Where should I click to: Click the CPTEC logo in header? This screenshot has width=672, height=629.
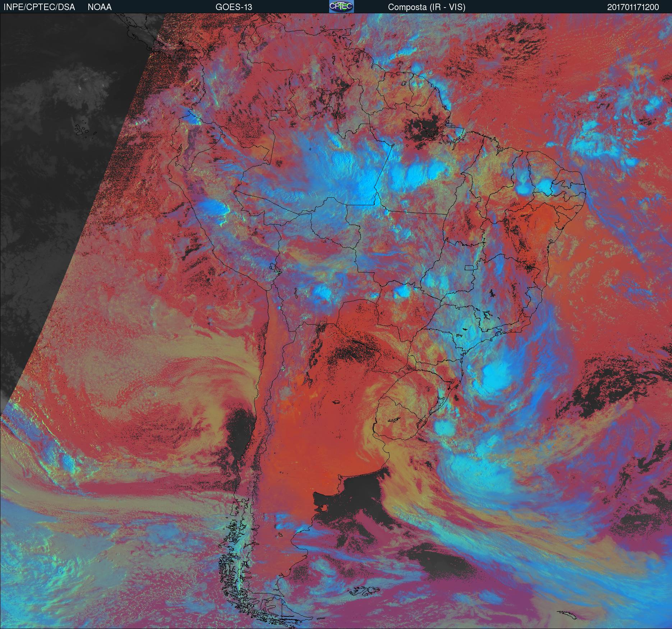pos(341,6)
